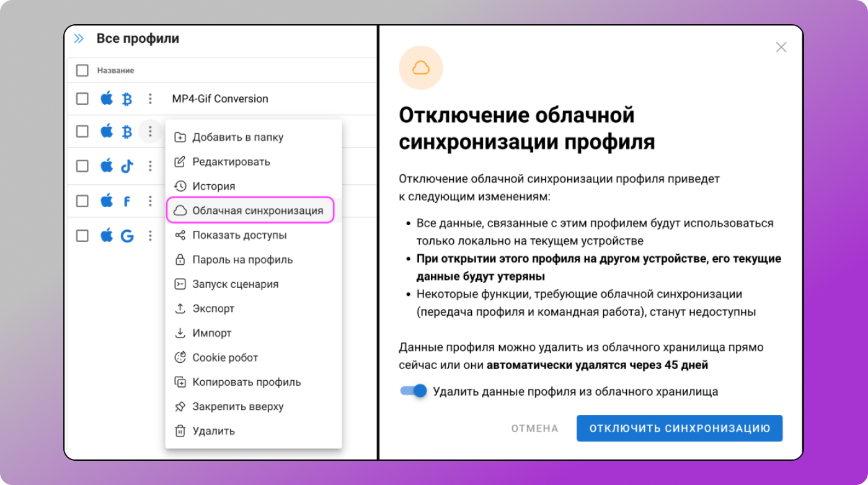This screenshot has height=485, width=868.
Task: Select the checkbox for MP4-Gif Conversion profile
Action: [x=82, y=98]
